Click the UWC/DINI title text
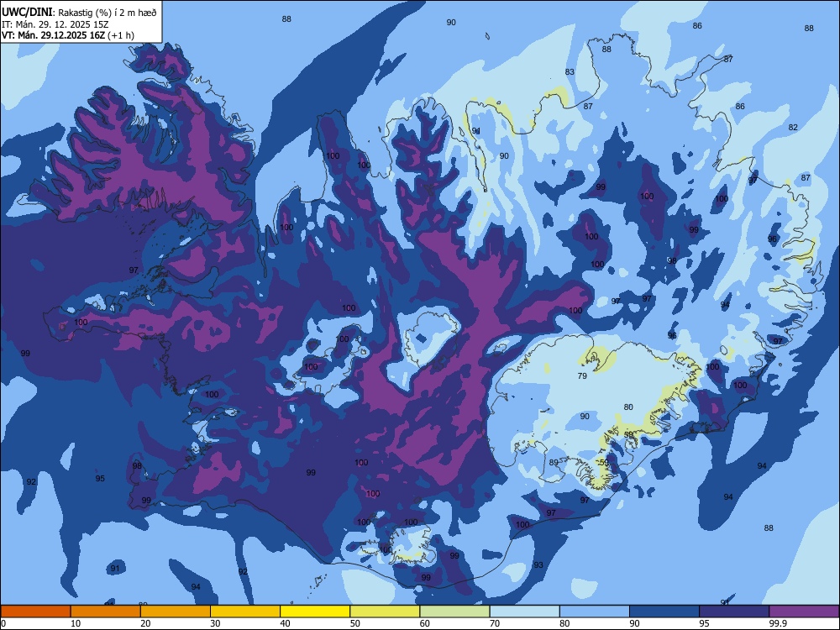The width and height of the screenshot is (840, 630). click(x=28, y=12)
